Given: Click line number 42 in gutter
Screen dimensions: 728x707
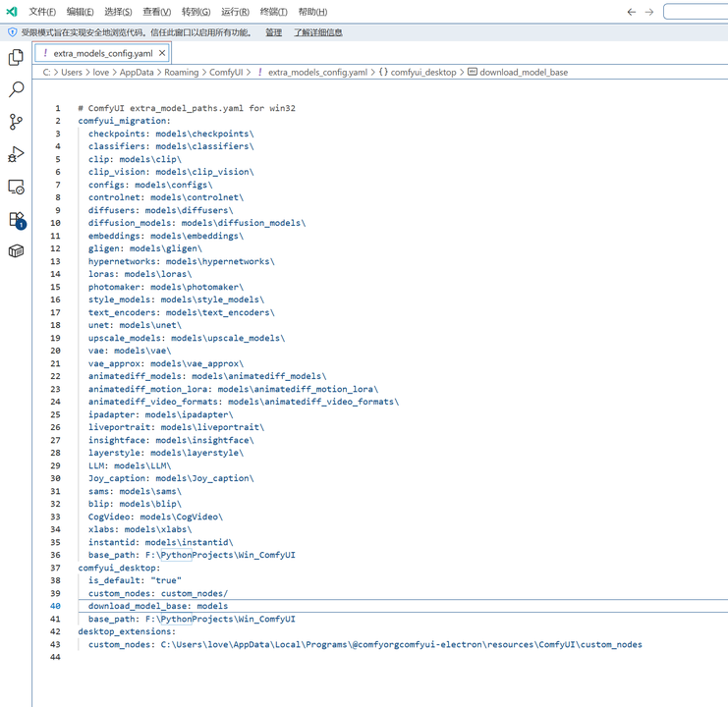Looking at the screenshot, I should pyautogui.click(x=55, y=631).
